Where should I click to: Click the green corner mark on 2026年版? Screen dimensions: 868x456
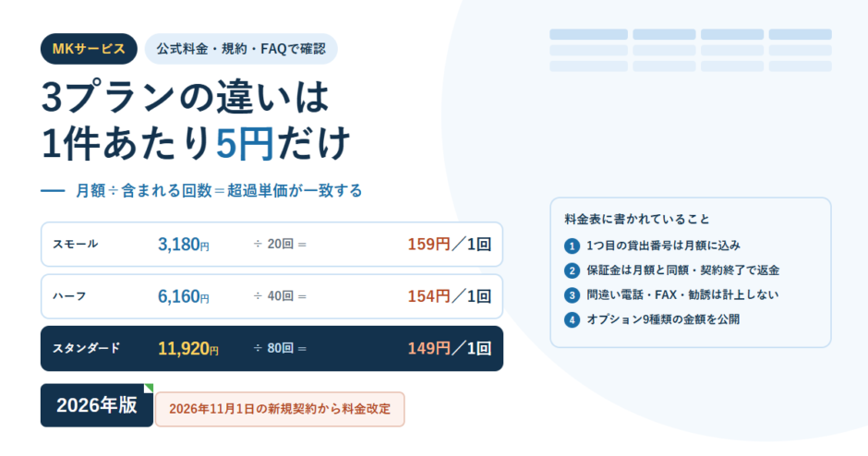pos(149,388)
